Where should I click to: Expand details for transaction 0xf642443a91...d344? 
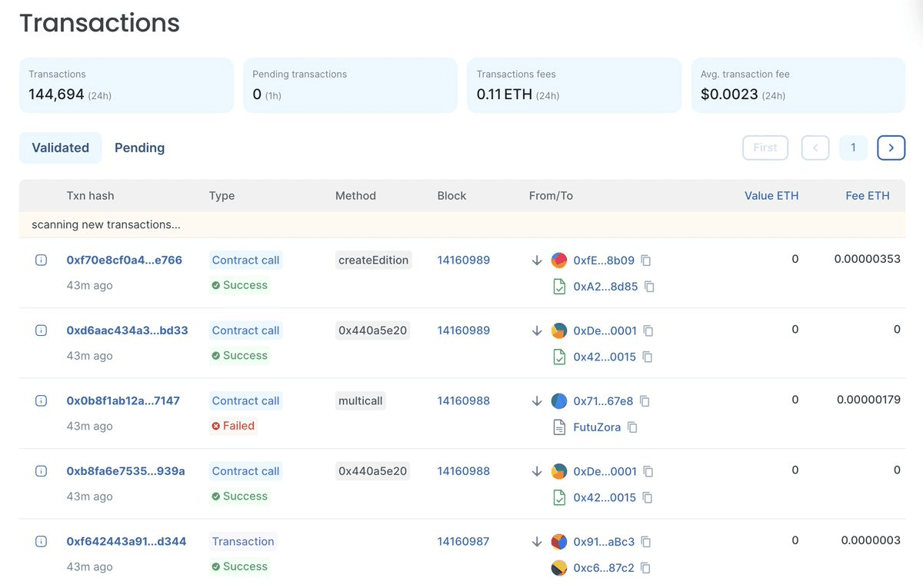pos(42,542)
